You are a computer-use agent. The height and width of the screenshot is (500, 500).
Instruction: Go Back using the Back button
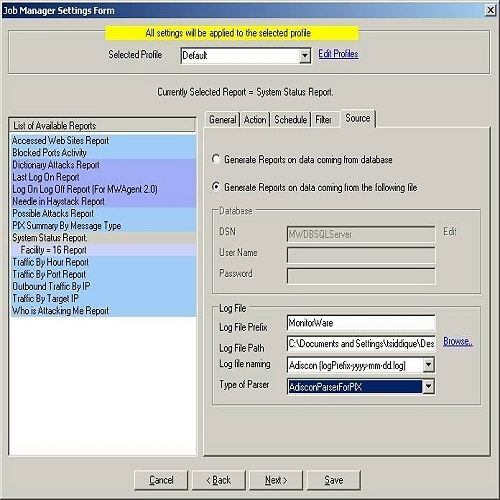click(219, 480)
